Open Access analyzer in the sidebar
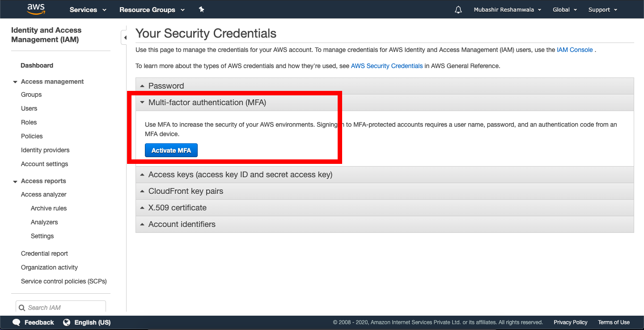The image size is (644, 330). click(44, 194)
